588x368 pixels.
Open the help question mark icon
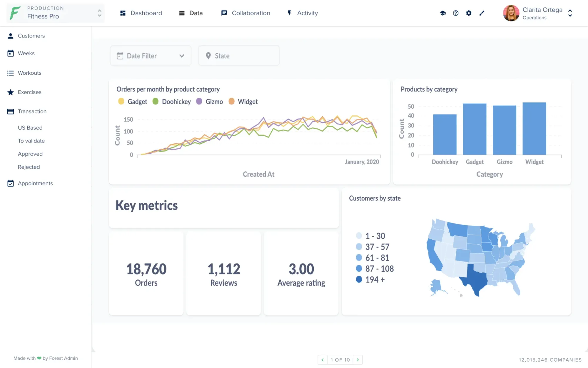[456, 13]
